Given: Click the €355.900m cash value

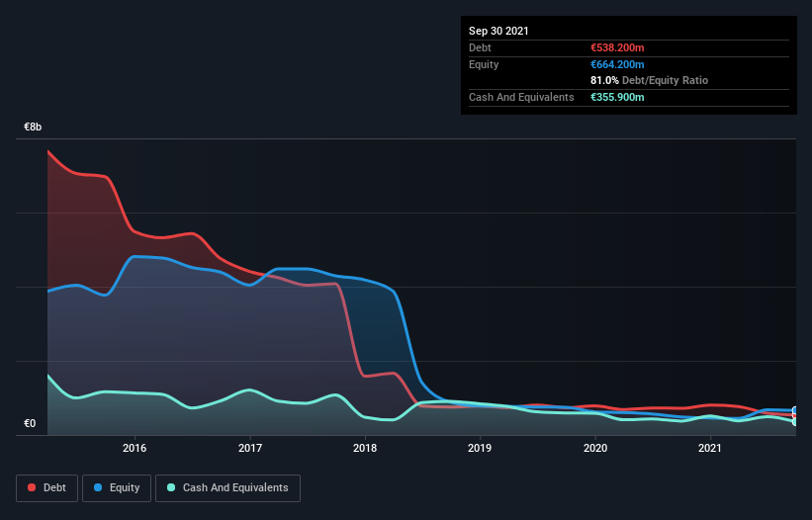Looking at the screenshot, I should click(617, 97).
